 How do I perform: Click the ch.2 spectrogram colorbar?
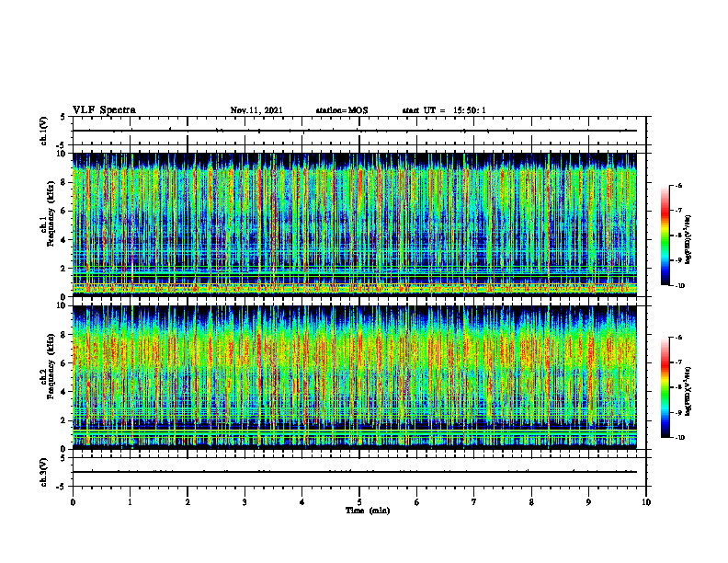(x=665, y=387)
